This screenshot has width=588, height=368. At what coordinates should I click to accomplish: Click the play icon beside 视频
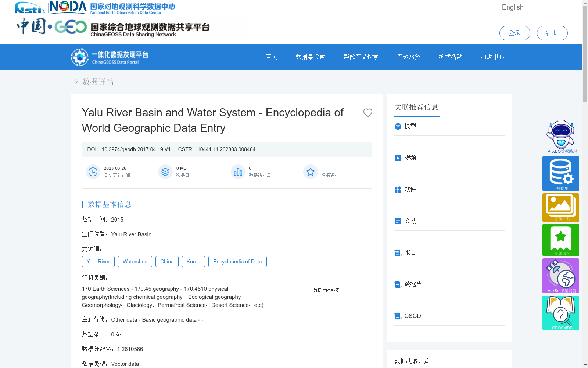[x=398, y=158]
